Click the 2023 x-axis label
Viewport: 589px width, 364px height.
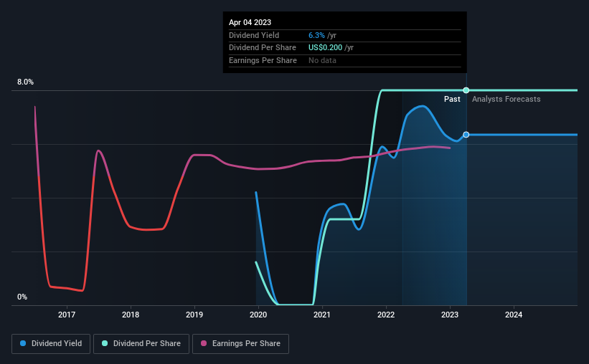click(x=450, y=315)
